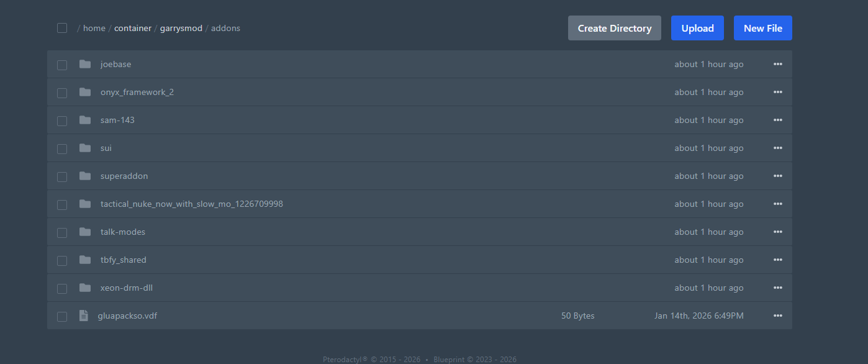Check the box for the sui folder
Viewport: 868px width, 364px height.
pyautogui.click(x=62, y=148)
